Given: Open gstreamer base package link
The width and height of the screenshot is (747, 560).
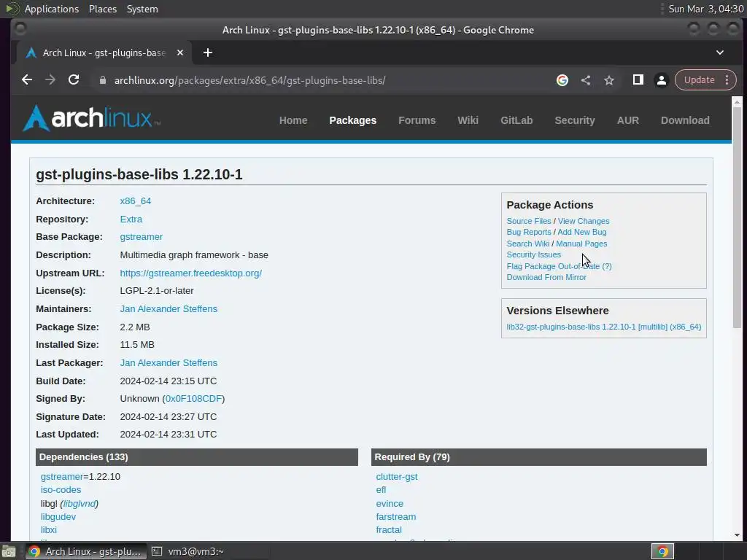Looking at the screenshot, I should pos(141,237).
